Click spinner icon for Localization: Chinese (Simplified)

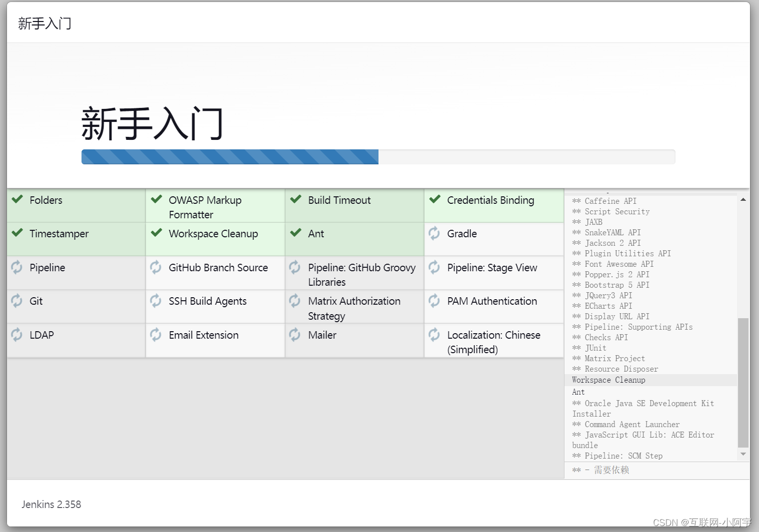[x=434, y=335]
